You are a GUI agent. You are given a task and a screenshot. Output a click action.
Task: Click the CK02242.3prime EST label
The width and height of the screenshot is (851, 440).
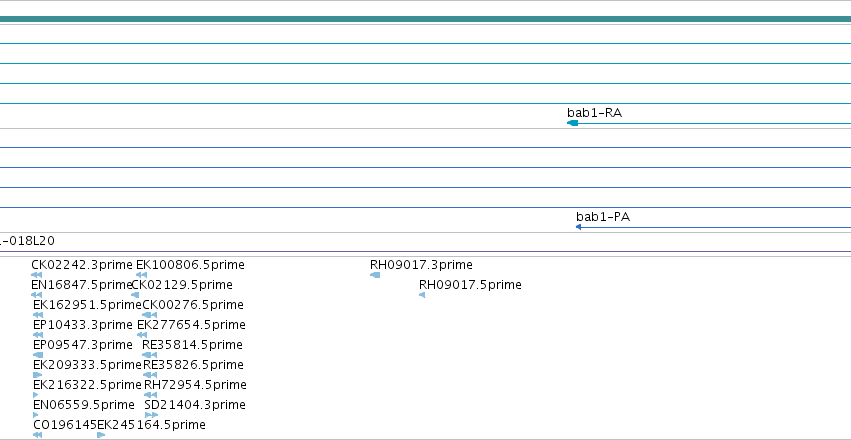tap(82, 265)
